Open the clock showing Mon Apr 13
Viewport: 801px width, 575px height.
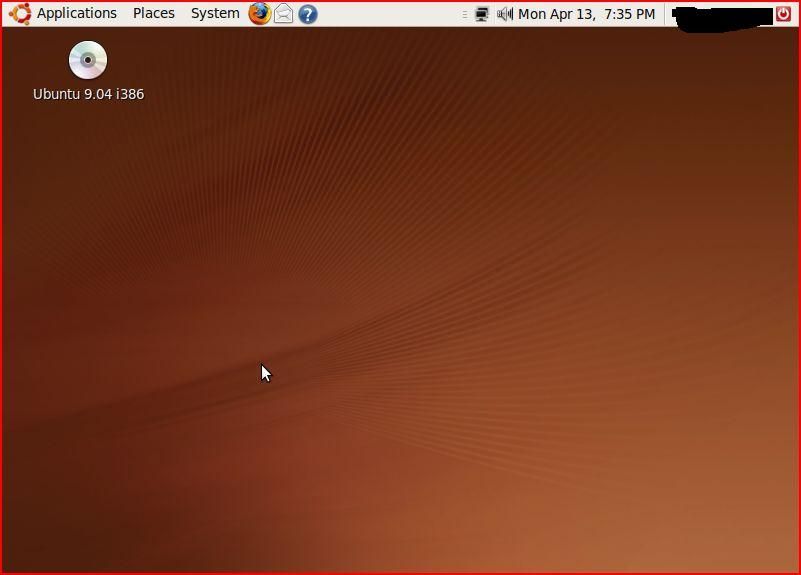[586, 14]
